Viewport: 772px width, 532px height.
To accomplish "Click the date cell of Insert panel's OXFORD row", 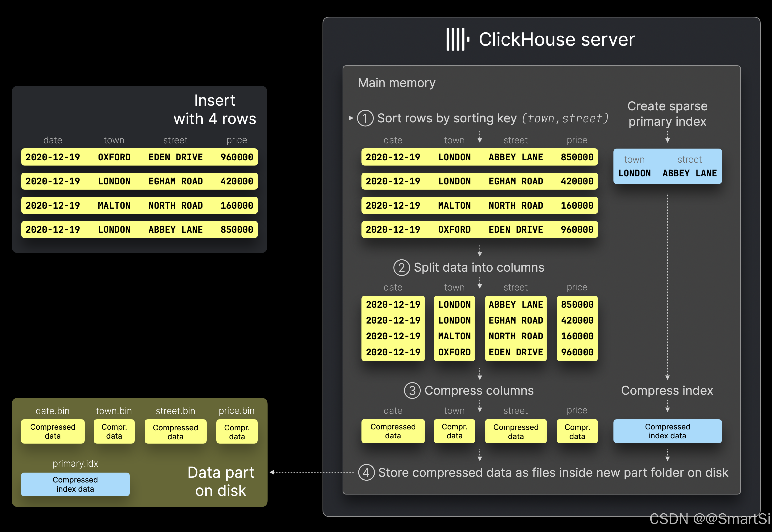I will click(53, 157).
